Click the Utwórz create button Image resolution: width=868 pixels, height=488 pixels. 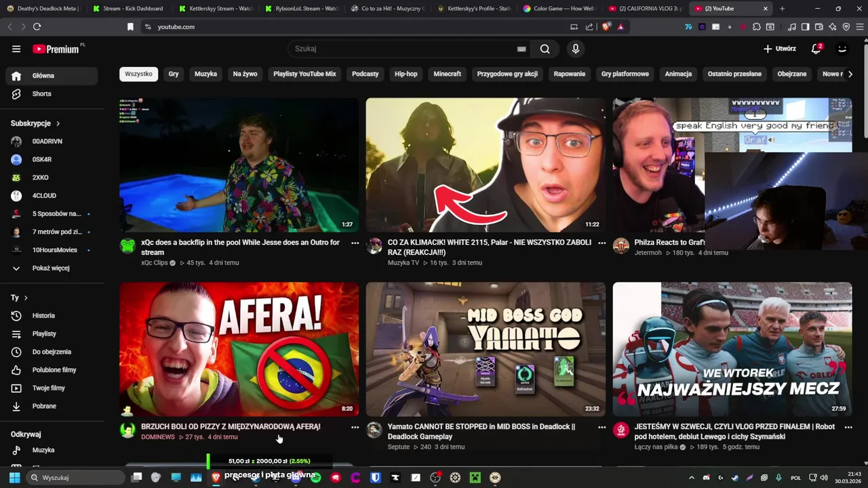tap(779, 49)
